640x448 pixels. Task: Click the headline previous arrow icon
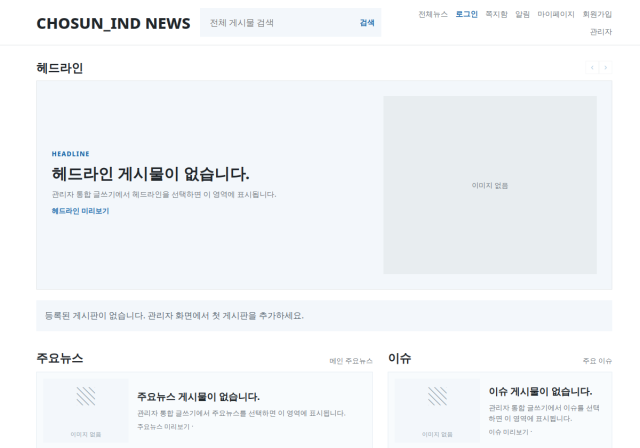click(592, 67)
